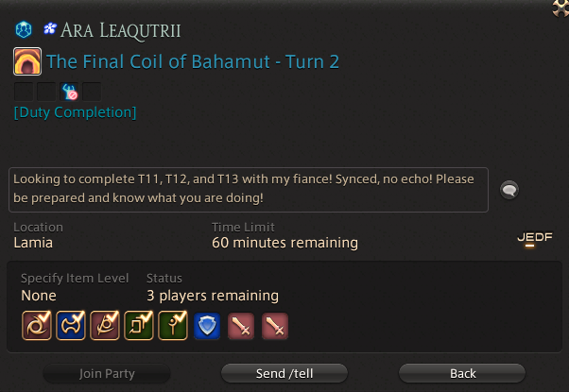Open the gear icon in top corner
Image resolution: width=569 pixels, height=392 pixels.
pos(560,8)
